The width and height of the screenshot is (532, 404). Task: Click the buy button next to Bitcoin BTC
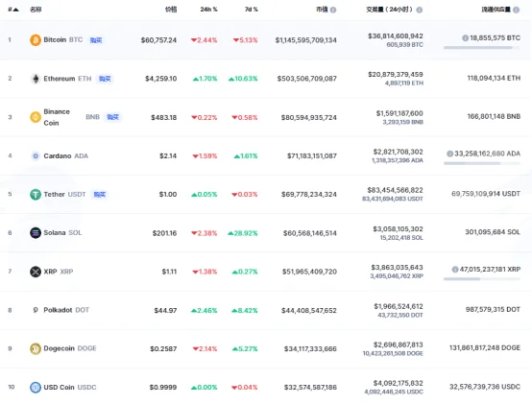click(96, 40)
